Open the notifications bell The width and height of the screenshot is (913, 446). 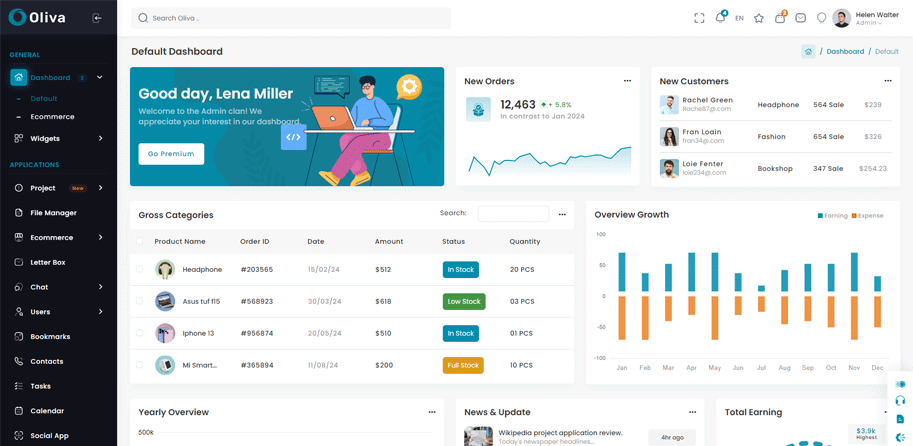720,18
